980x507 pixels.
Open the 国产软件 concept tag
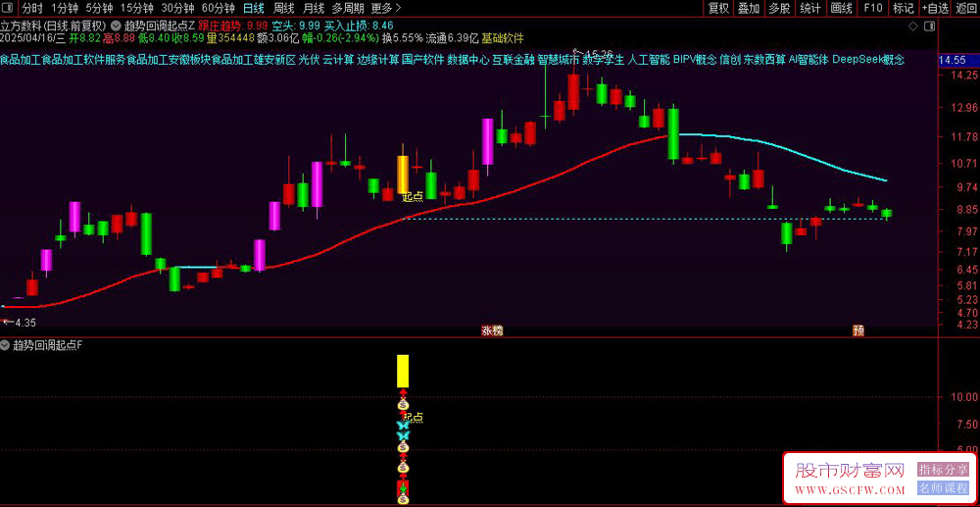click(421, 60)
